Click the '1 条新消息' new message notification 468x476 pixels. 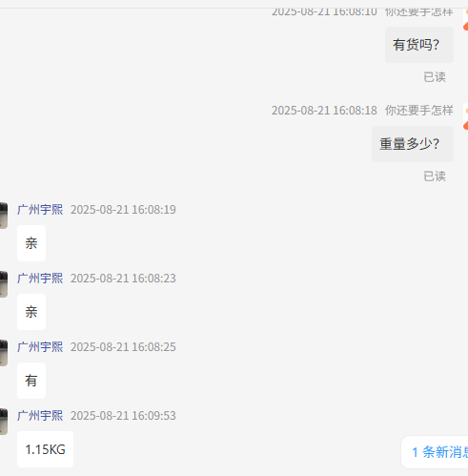coord(435,452)
